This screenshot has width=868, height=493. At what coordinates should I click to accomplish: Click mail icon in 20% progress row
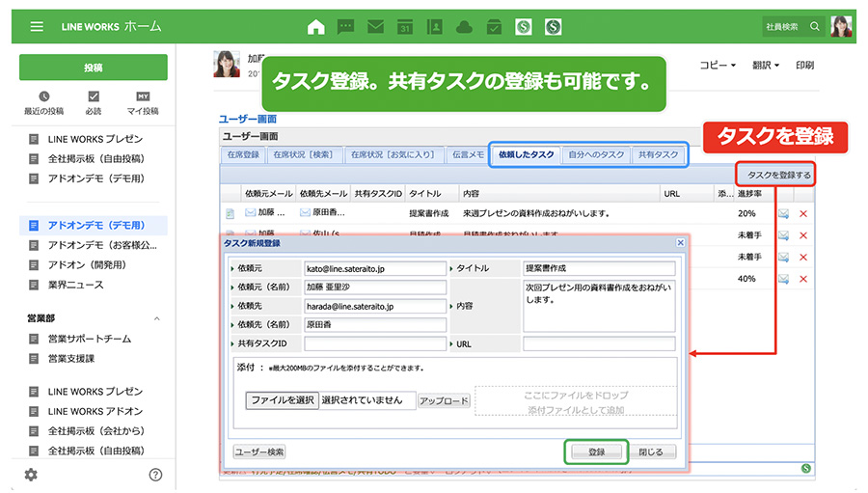point(783,214)
